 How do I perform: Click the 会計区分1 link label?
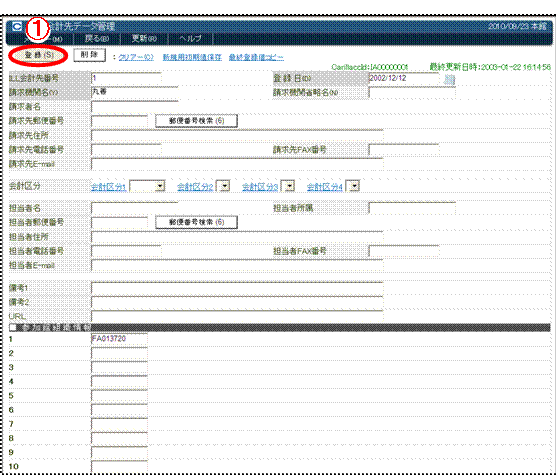[x=109, y=187]
